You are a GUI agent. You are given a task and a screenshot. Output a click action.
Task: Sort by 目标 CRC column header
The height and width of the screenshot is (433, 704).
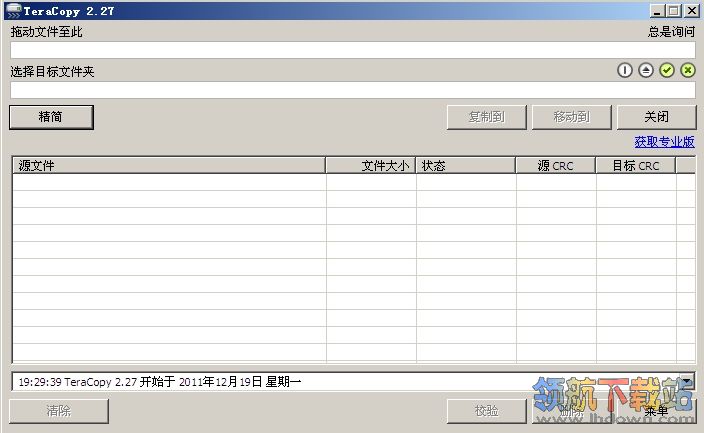pyautogui.click(x=636, y=165)
